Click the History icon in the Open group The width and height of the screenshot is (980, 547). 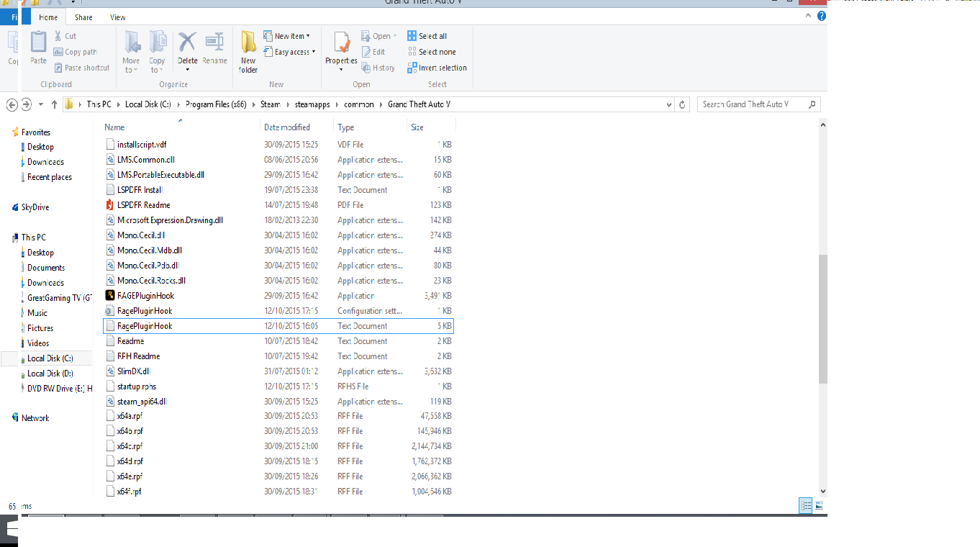tap(366, 68)
